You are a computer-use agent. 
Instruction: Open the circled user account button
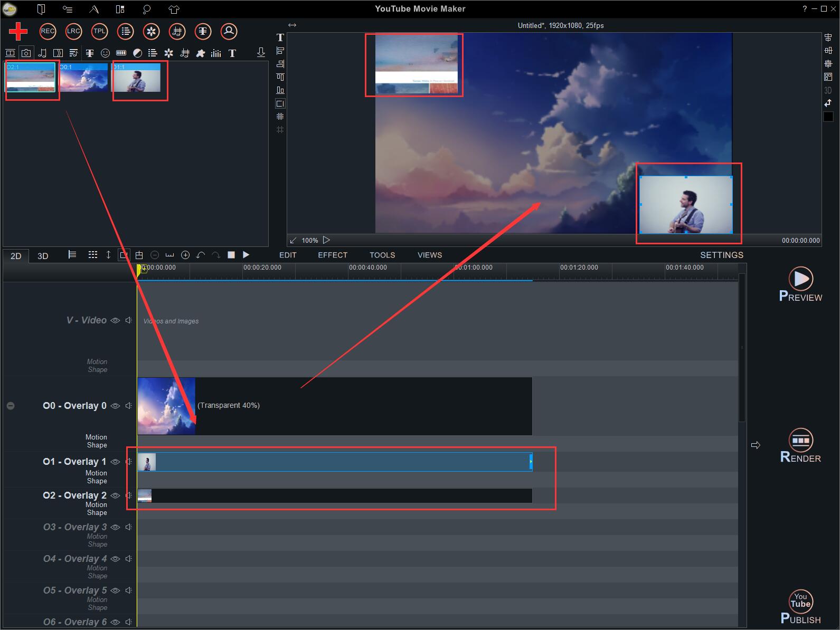(x=229, y=31)
